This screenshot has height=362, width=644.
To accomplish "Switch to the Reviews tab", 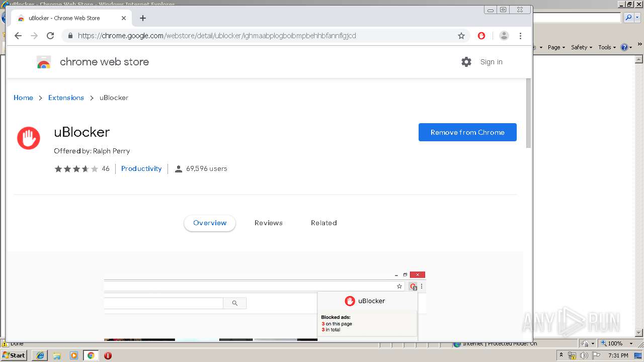I will 269,223.
